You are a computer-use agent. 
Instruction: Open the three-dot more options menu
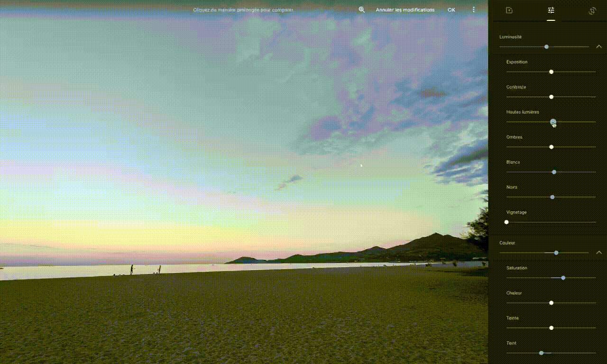(473, 9)
